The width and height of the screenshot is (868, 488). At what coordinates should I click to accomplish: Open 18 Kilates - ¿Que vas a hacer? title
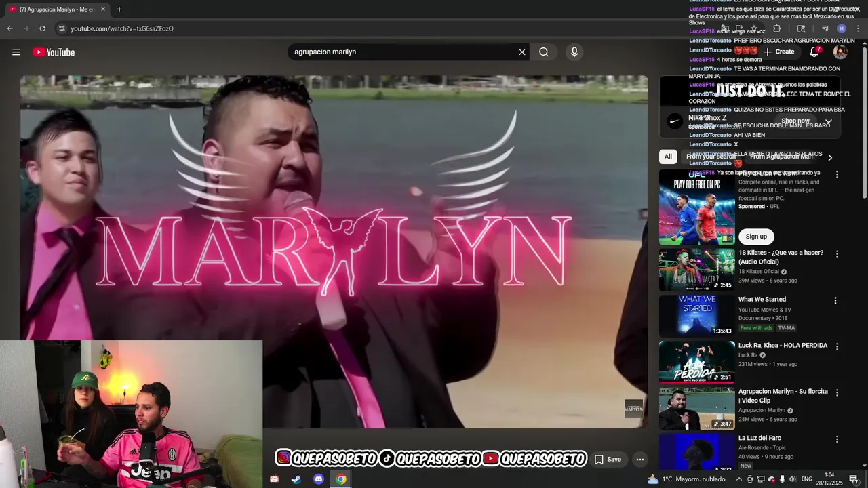coord(781,257)
